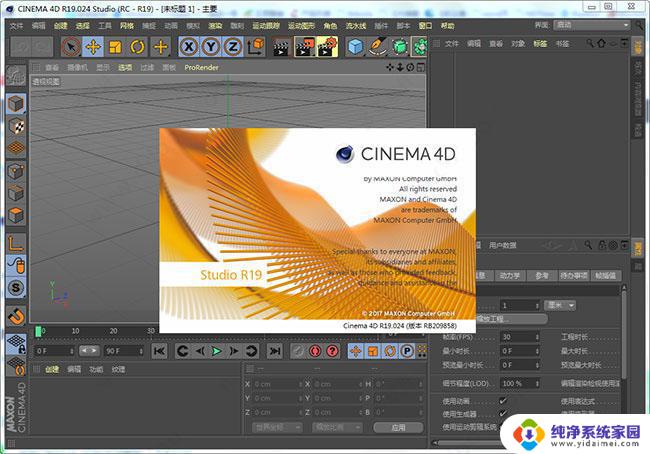This screenshot has height=454, width=650.
Task: Toggle Enable Snap magnet icon
Action: click(16, 316)
